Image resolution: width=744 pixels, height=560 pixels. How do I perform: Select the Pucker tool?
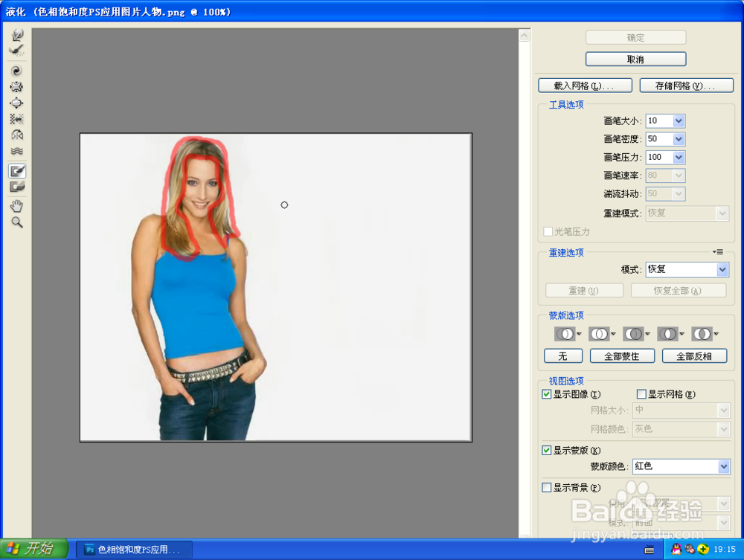point(17,87)
